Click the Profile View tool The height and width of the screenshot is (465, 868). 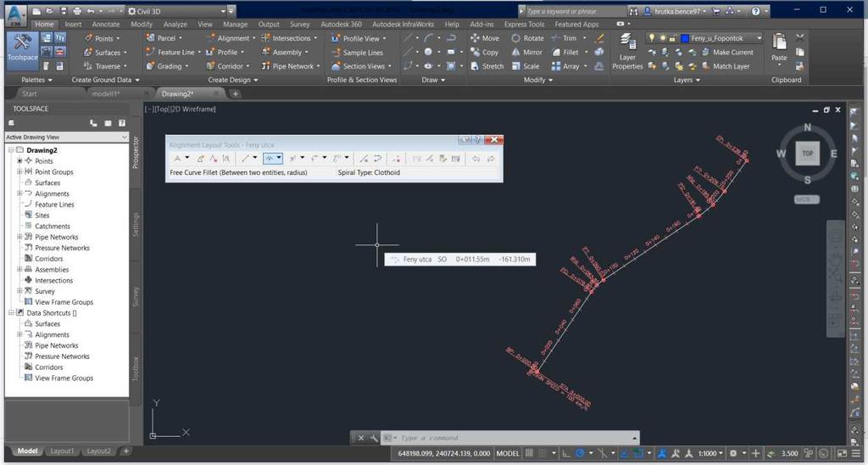(359, 38)
